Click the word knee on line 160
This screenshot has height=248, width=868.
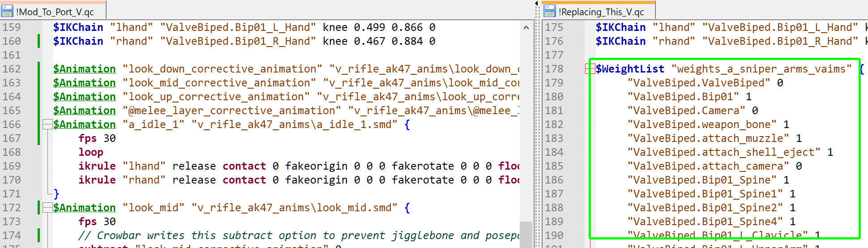click(335, 41)
